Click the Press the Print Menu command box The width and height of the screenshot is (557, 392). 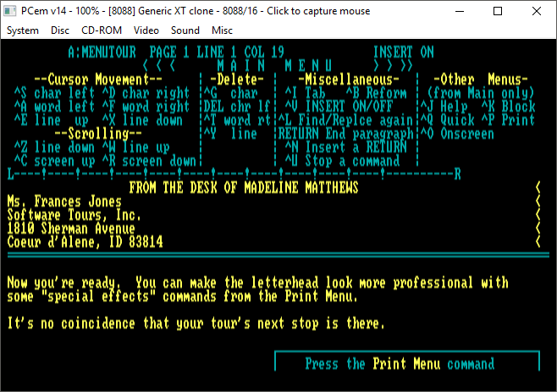point(406,362)
